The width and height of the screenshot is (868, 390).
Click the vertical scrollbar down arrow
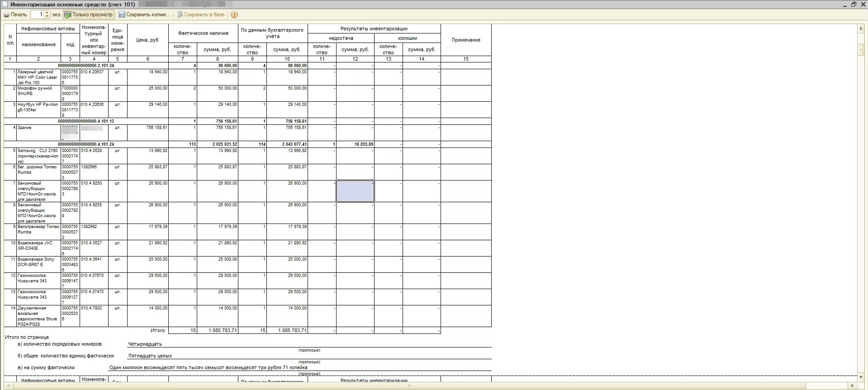[x=861, y=376]
